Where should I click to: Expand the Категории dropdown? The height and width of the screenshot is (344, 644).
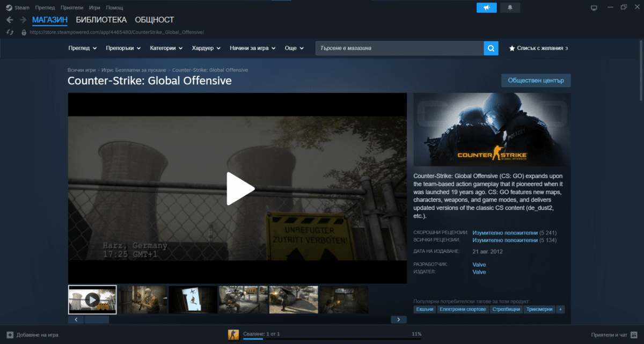tap(166, 48)
